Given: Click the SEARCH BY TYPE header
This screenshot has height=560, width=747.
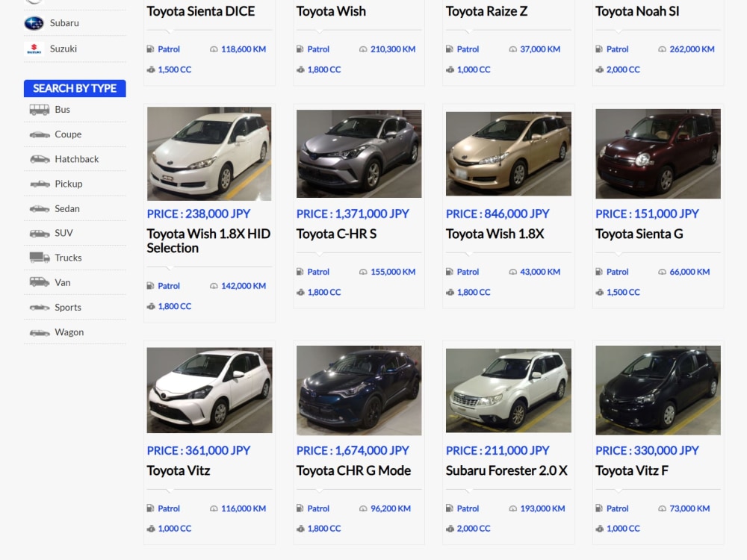Looking at the screenshot, I should (x=75, y=89).
